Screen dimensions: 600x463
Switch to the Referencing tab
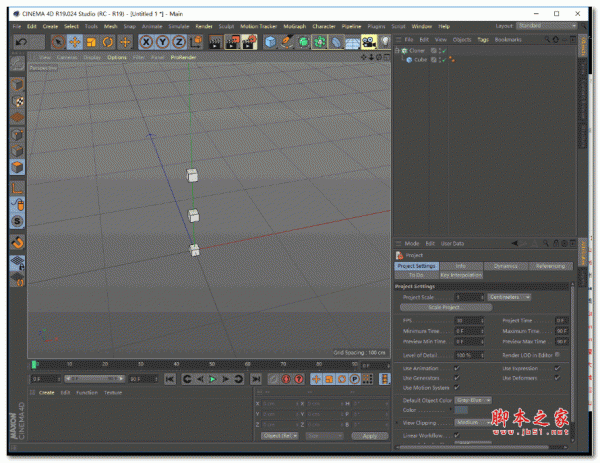click(550, 266)
